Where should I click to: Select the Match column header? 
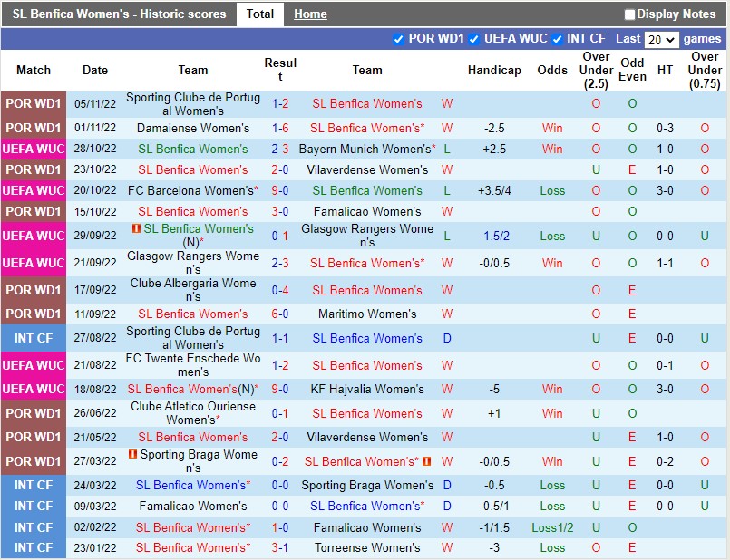[34, 71]
